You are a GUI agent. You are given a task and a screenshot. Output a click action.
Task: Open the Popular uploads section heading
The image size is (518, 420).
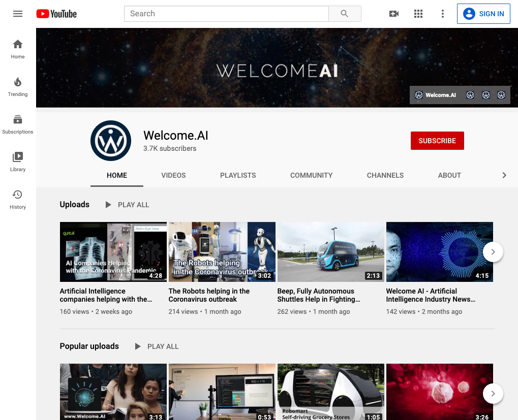click(89, 346)
